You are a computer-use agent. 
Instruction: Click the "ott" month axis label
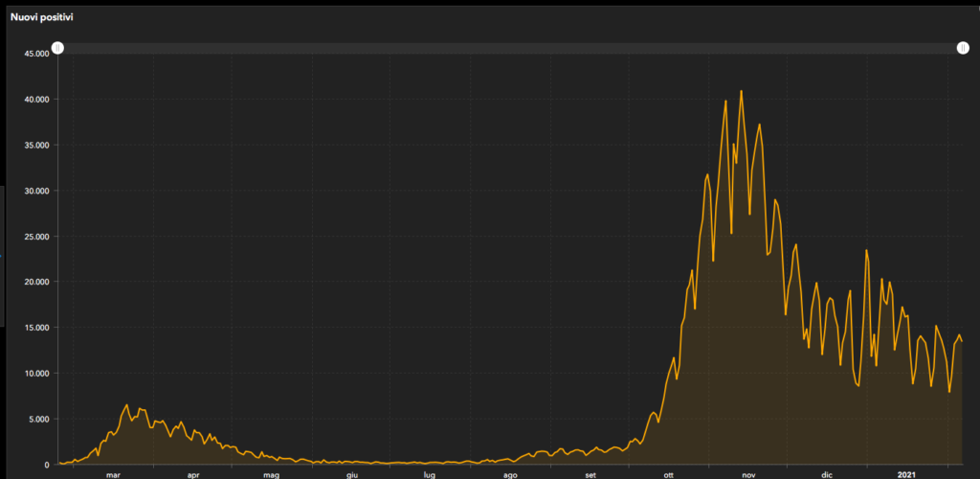pyautogui.click(x=668, y=474)
